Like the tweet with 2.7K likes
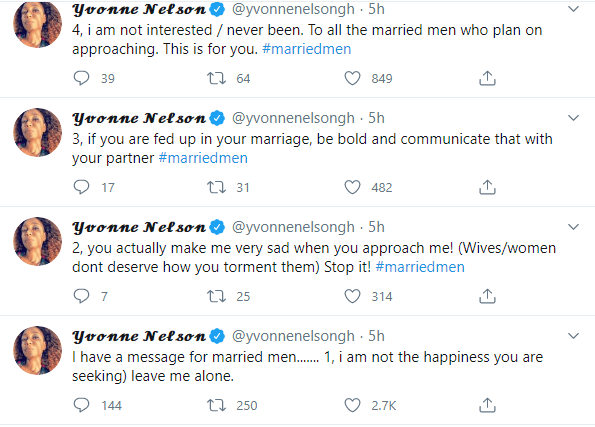The image size is (595, 427). click(x=352, y=405)
